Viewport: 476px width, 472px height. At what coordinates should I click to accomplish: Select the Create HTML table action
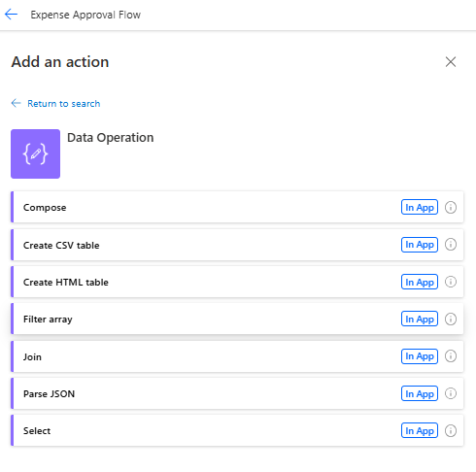click(x=237, y=282)
